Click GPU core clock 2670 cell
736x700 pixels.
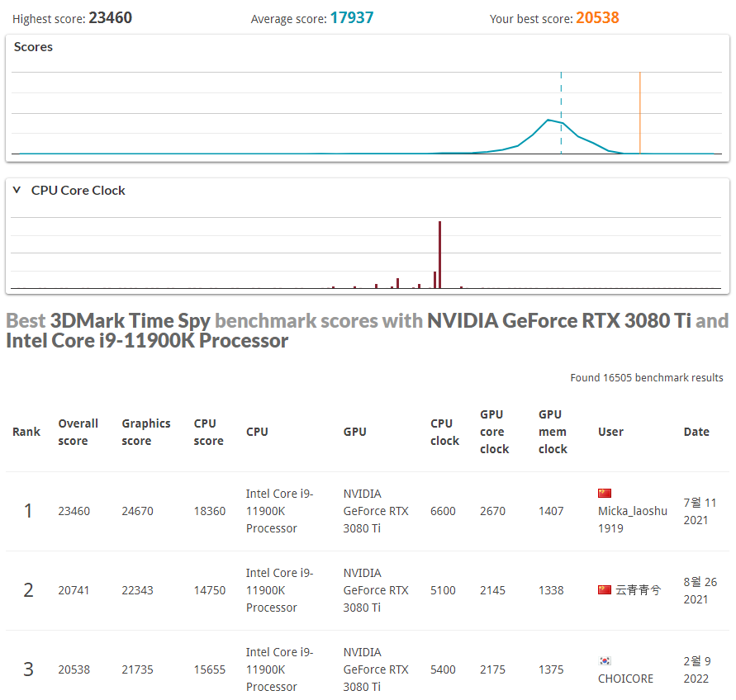(x=492, y=511)
